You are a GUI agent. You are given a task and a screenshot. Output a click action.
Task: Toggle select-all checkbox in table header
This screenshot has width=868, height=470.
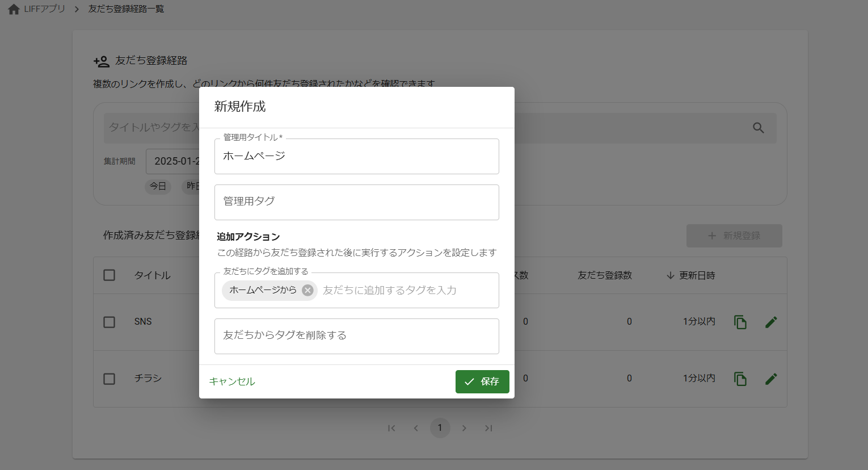tap(109, 275)
